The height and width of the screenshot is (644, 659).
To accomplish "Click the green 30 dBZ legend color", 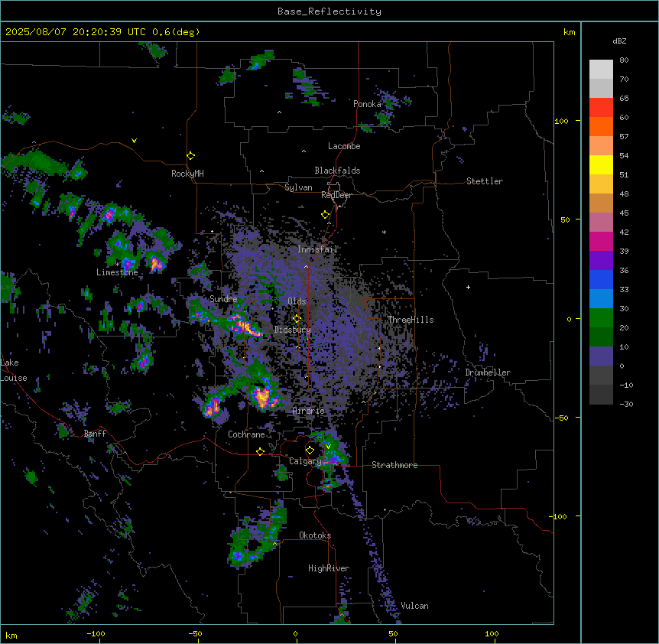I will (x=601, y=318).
